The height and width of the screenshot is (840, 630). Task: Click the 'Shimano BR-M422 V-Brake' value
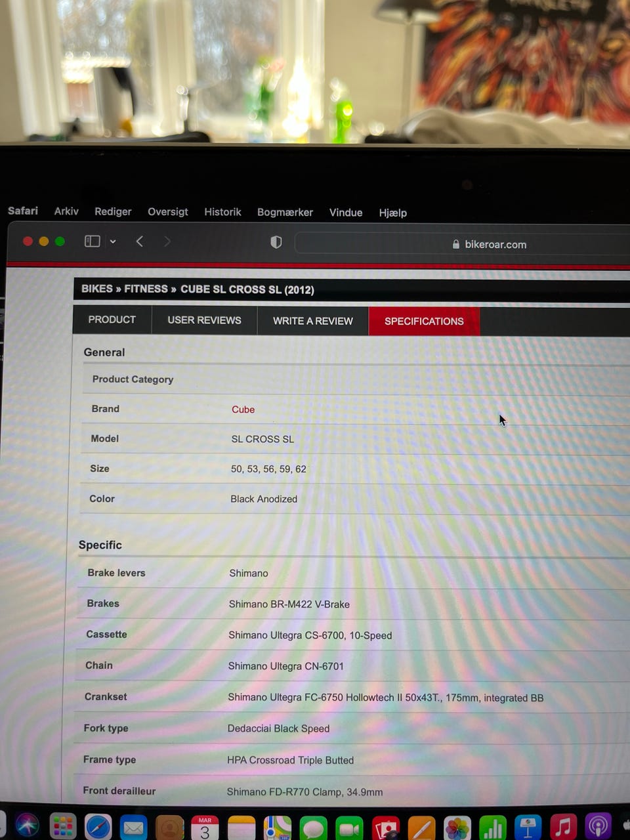click(x=289, y=604)
